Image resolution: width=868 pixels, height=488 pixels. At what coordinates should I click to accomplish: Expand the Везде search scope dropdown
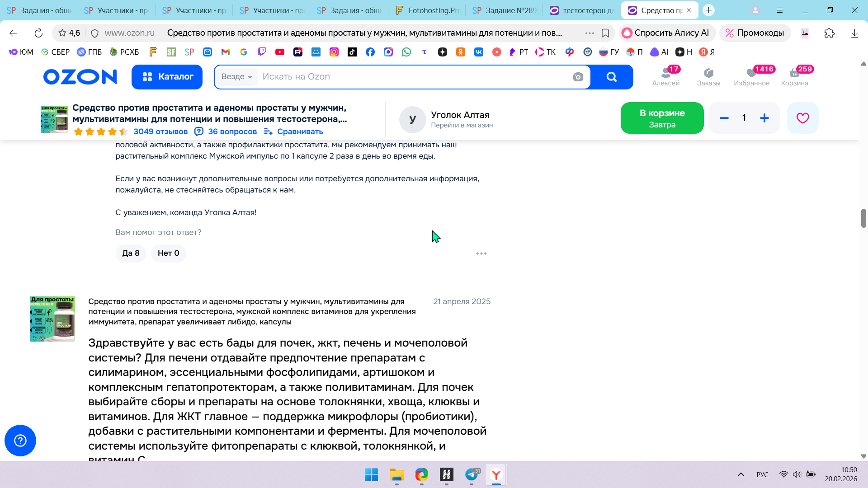click(x=236, y=77)
